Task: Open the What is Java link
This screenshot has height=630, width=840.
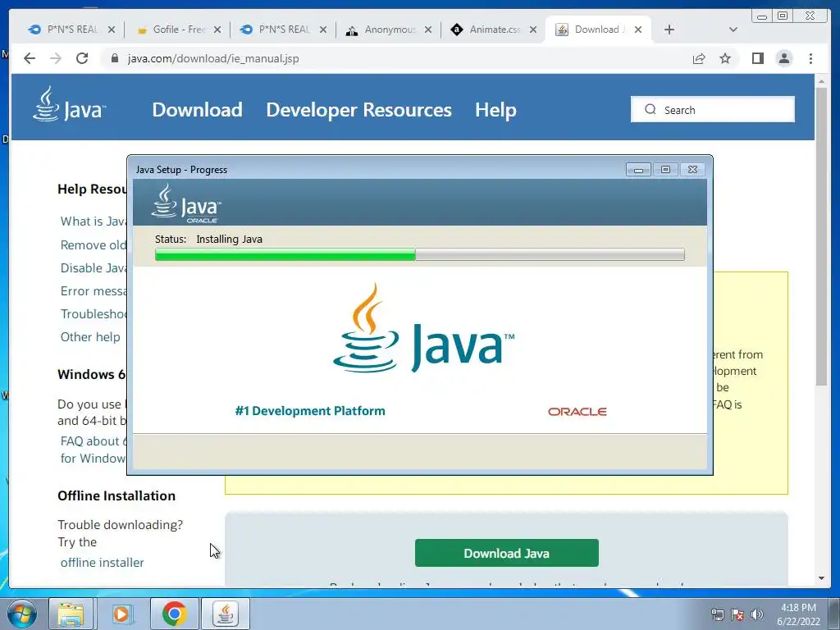Action: [94, 221]
